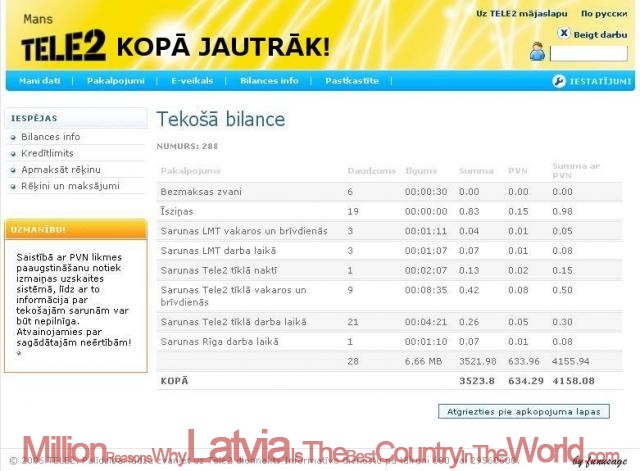
Task: Click the user avatar icon
Action: click(537, 52)
